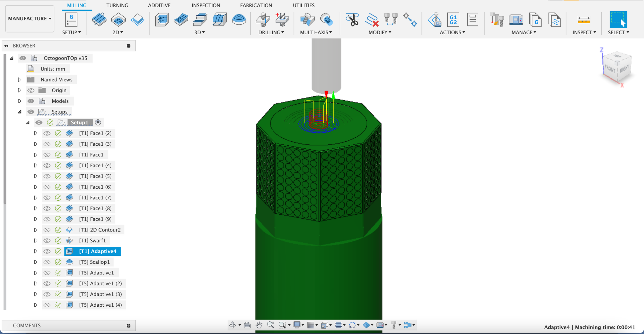644x334 pixels.
Task: Toggle visibility of the Origin folder
Action: pos(31,90)
